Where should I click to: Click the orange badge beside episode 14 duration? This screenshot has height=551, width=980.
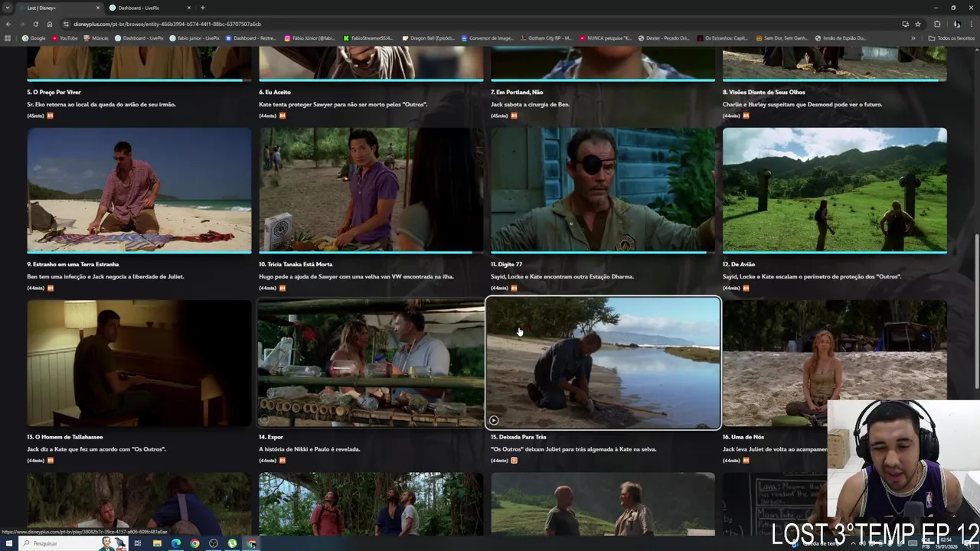pyautogui.click(x=283, y=460)
